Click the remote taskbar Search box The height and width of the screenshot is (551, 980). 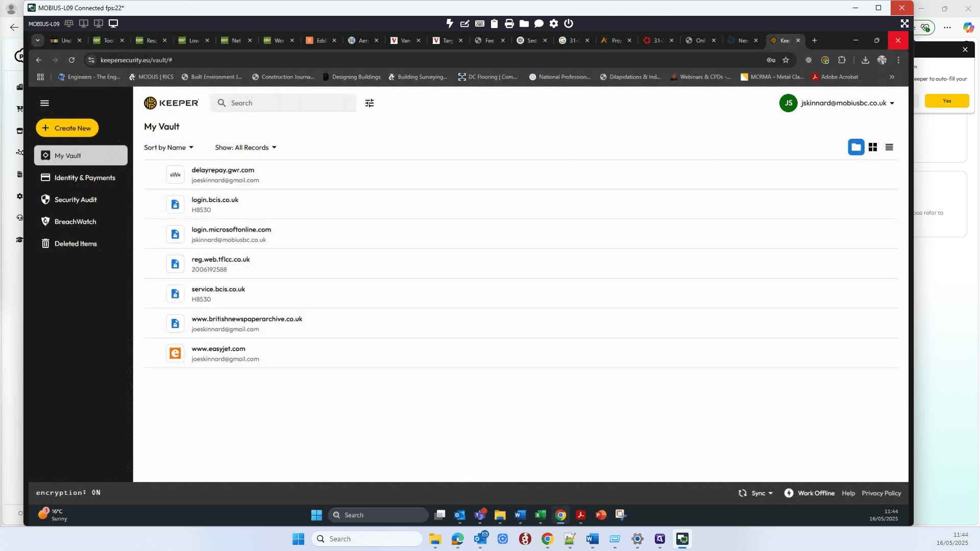378,515
